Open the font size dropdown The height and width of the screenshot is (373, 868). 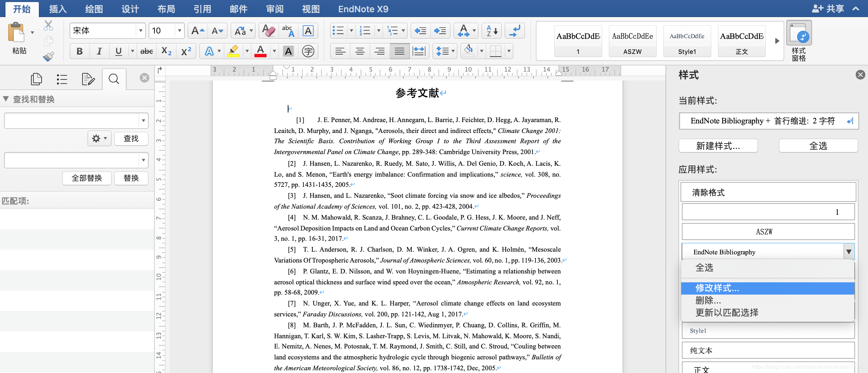click(179, 31)
